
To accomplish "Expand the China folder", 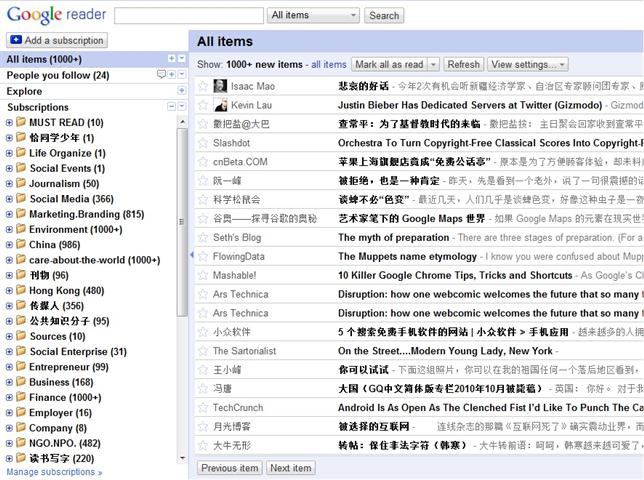I will (x=9, y=245).
